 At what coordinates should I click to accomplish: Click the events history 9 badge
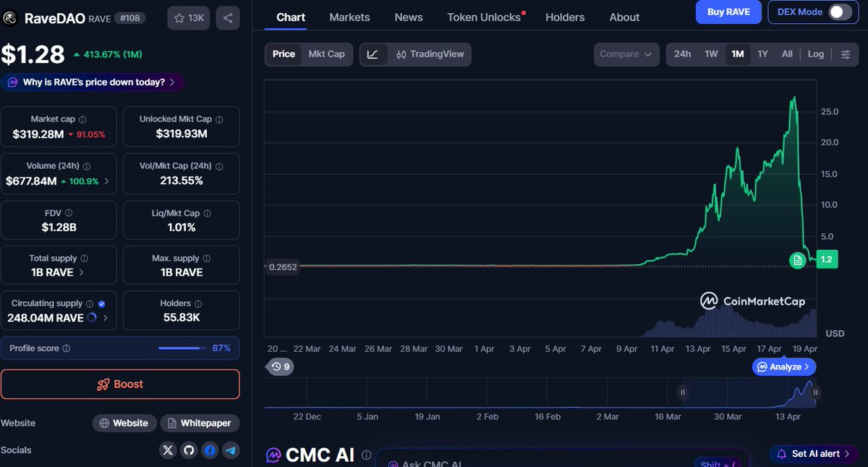coord(280,367)
